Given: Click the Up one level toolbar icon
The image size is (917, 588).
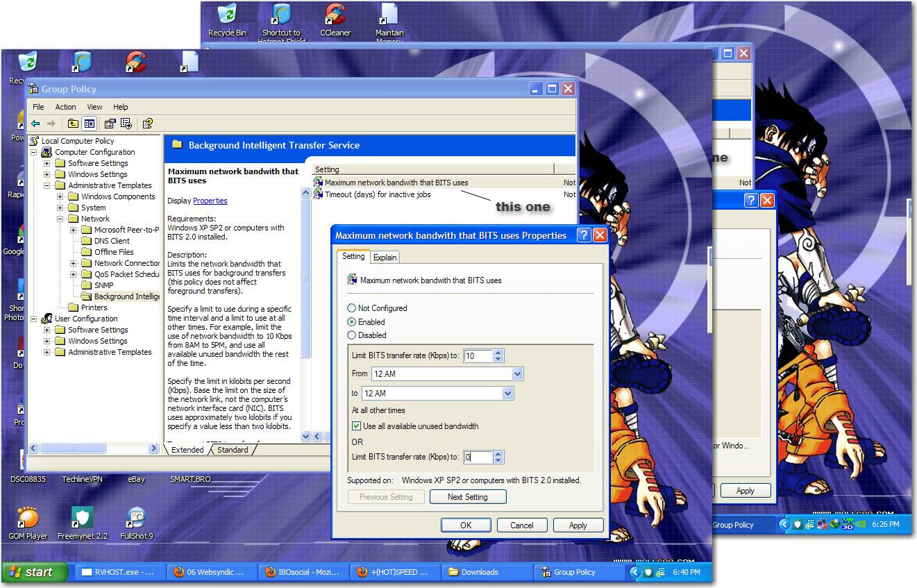Looking at the screenshot, I should click(x=73, y=124).
